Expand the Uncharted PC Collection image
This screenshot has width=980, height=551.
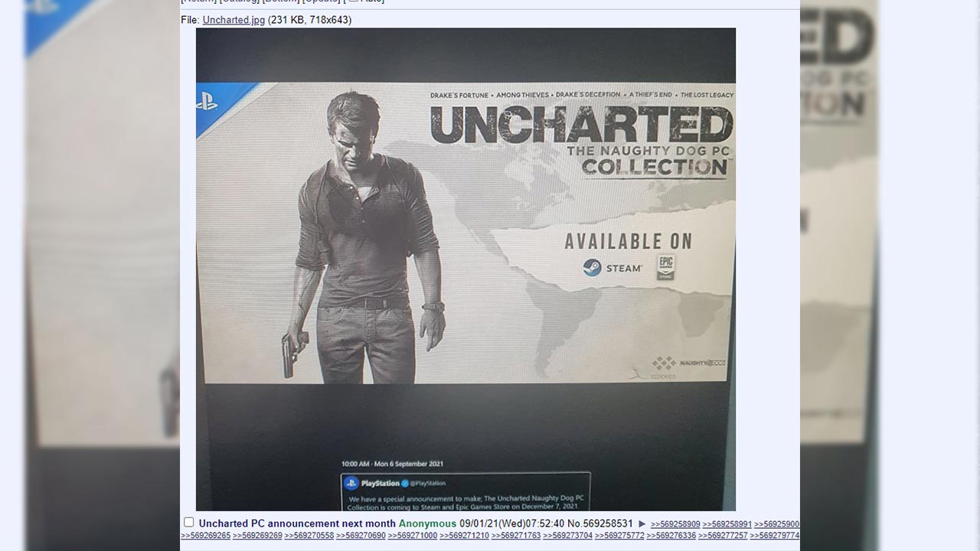point(465,268)
